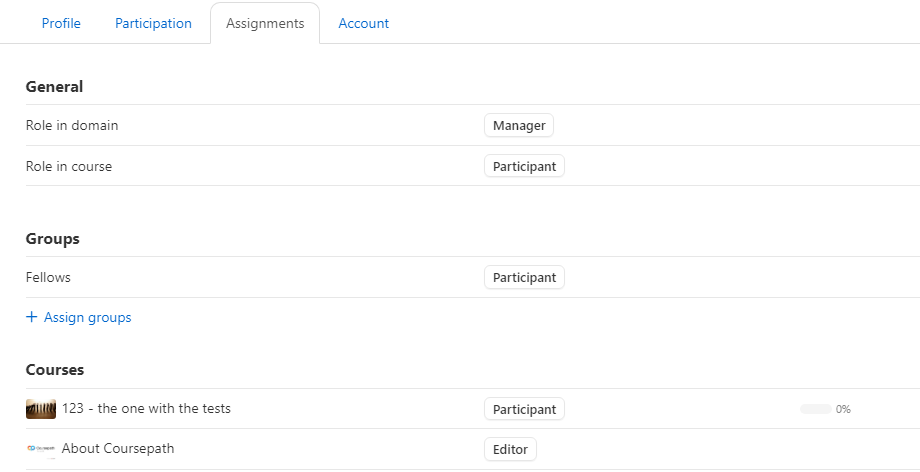The image size is (920, 472).
Task: Click the progress bar of the 123 course
Action: coord(815,409)
